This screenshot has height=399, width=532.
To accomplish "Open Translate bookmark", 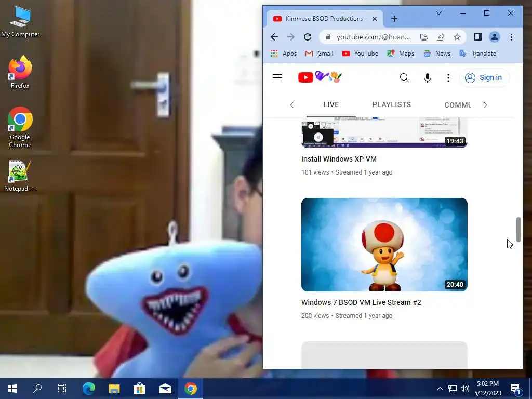I will coord(478,54).
